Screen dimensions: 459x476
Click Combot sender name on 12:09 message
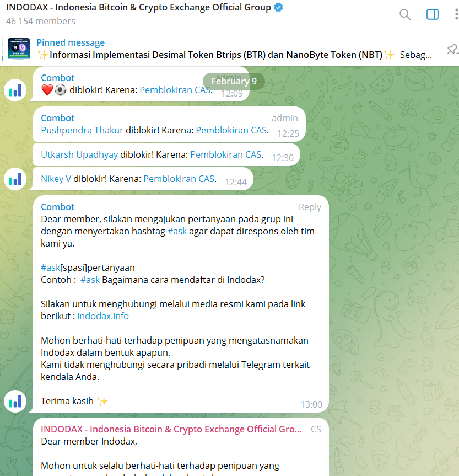pyautogui.click(x=58, y=78)
